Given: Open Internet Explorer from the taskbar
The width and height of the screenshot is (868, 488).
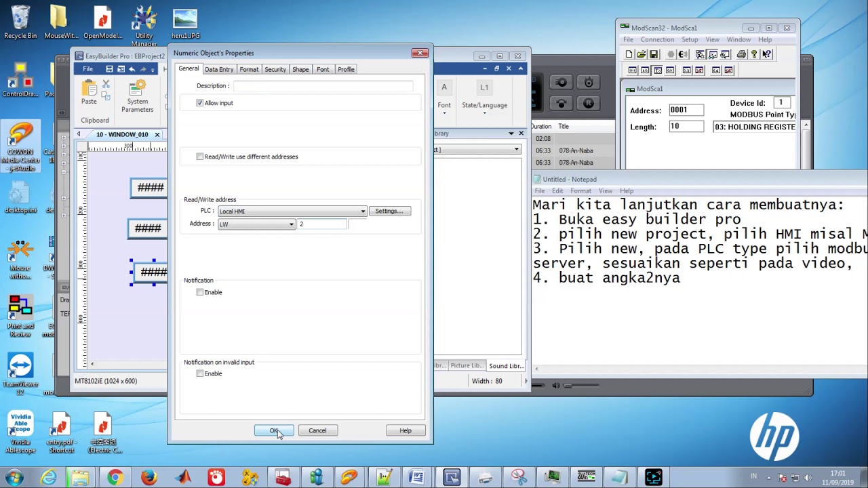Looking at the screenshot, I should click(x=48, y=477).
